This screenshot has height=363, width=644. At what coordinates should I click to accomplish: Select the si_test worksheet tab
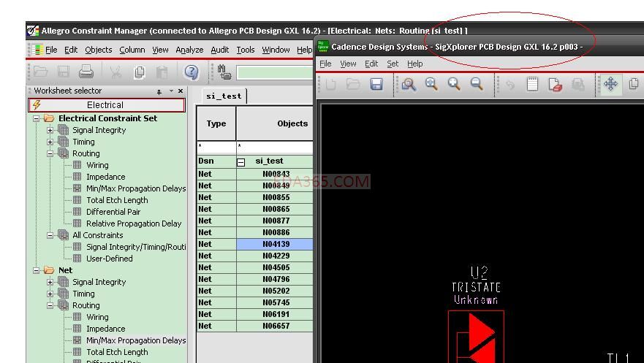(x=224, y=96)
